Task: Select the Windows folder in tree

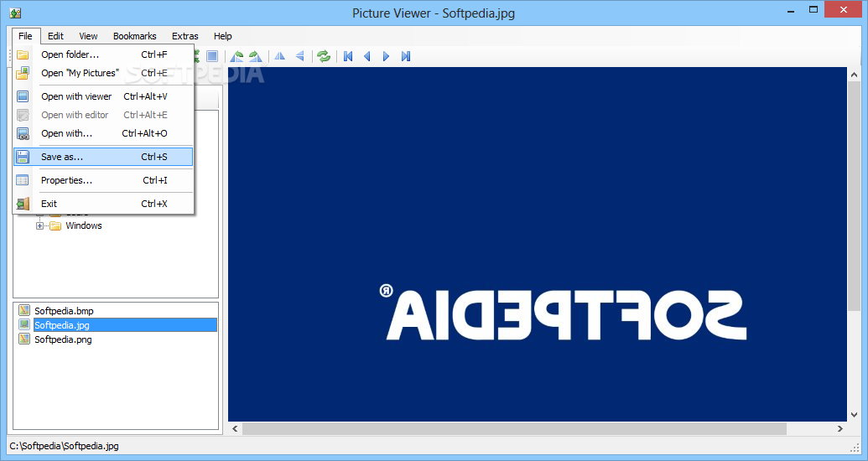Action: tap(84, 225)
